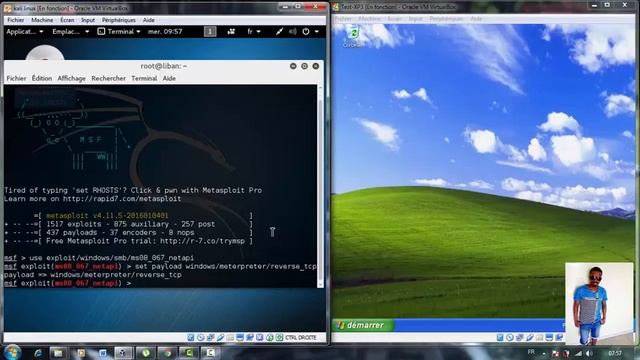Open Édition menu in the terminal
Screen dimensions: 640x360
tap(42, 78)
